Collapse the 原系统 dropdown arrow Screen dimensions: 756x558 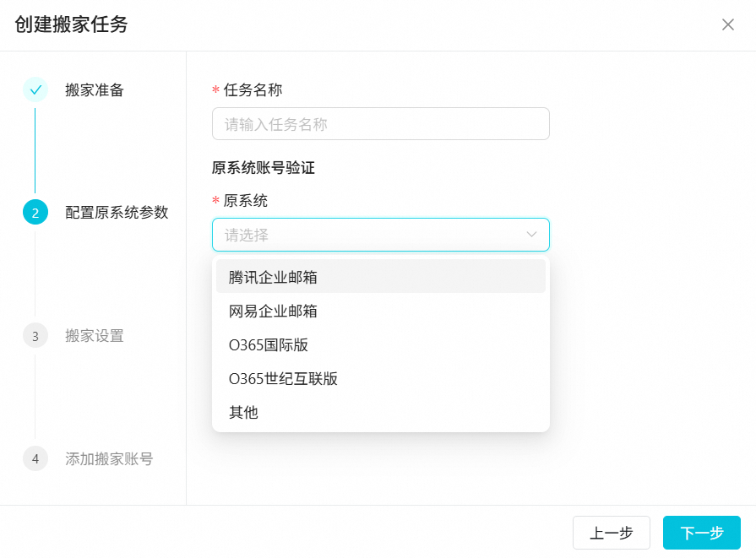coord(532,235)
